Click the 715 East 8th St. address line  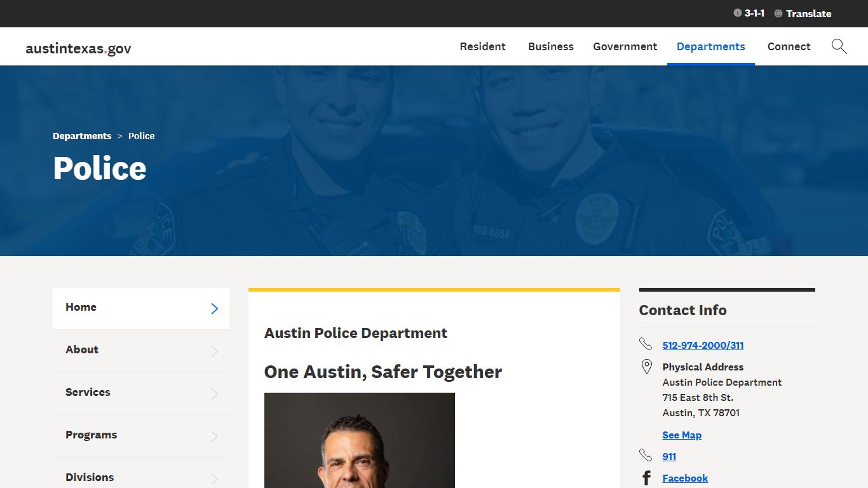pyautogui.click(x=698, y=398)
